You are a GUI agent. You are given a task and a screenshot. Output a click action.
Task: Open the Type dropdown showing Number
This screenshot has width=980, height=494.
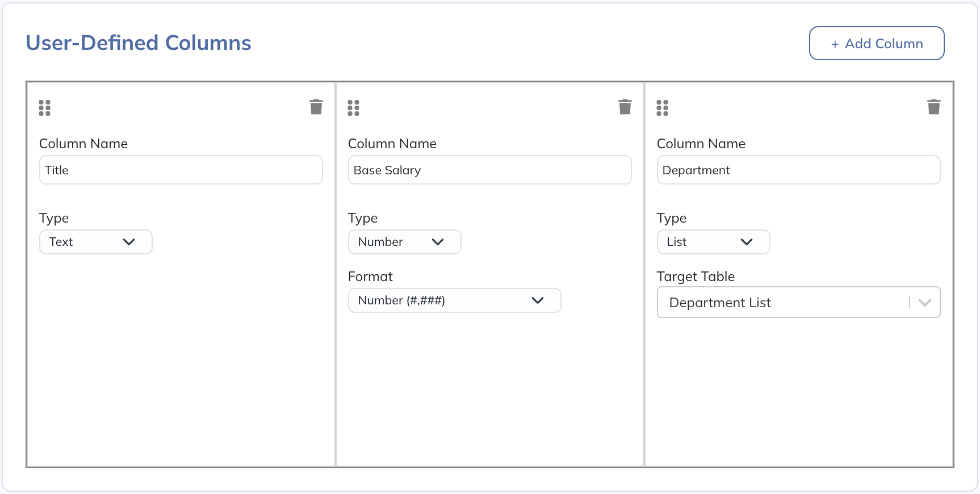pos(404,242)
